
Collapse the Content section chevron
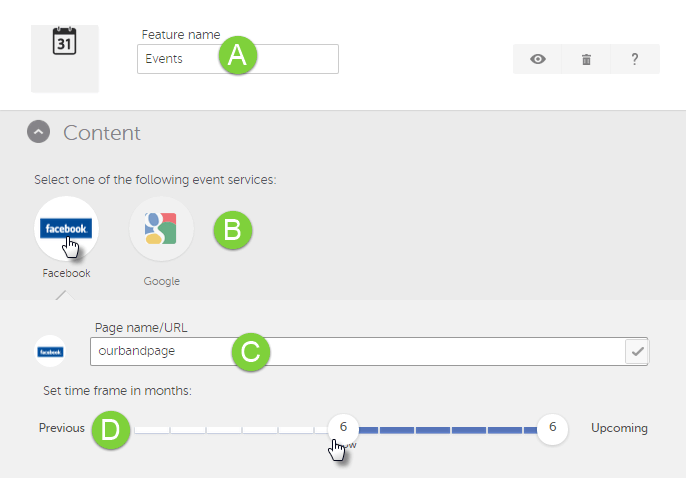click(x=38, y=132)
